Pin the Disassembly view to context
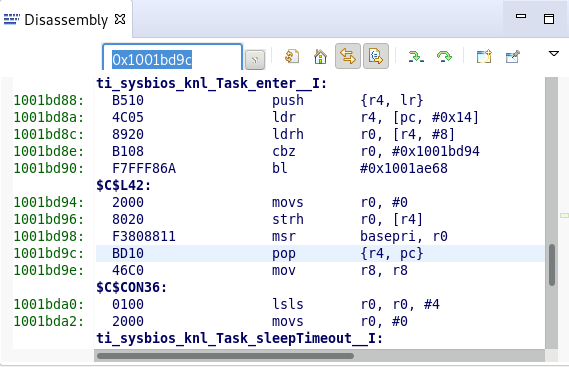The image size is (569, 367). [x=512, y=56]
